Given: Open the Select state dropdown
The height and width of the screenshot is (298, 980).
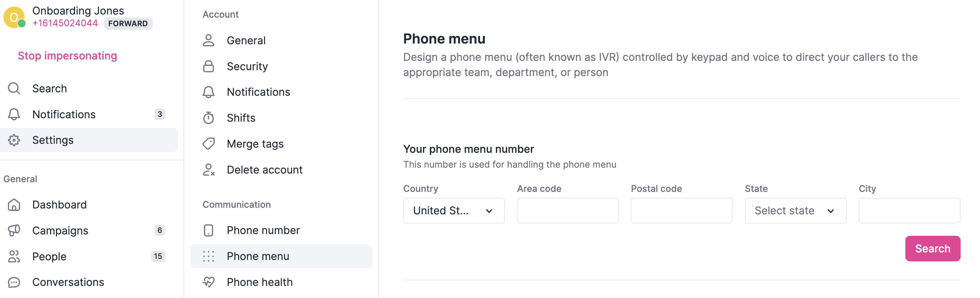Looking at the screenshot, I should (x=795, y=211).
